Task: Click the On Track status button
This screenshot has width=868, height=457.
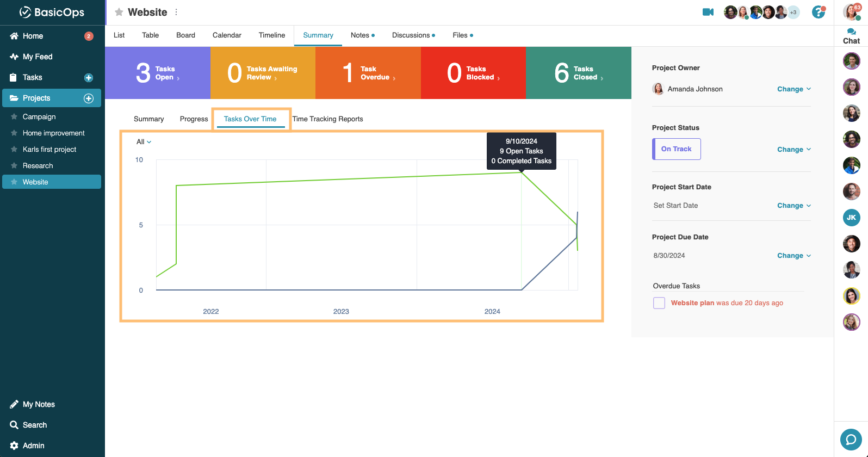Action: 677,149
